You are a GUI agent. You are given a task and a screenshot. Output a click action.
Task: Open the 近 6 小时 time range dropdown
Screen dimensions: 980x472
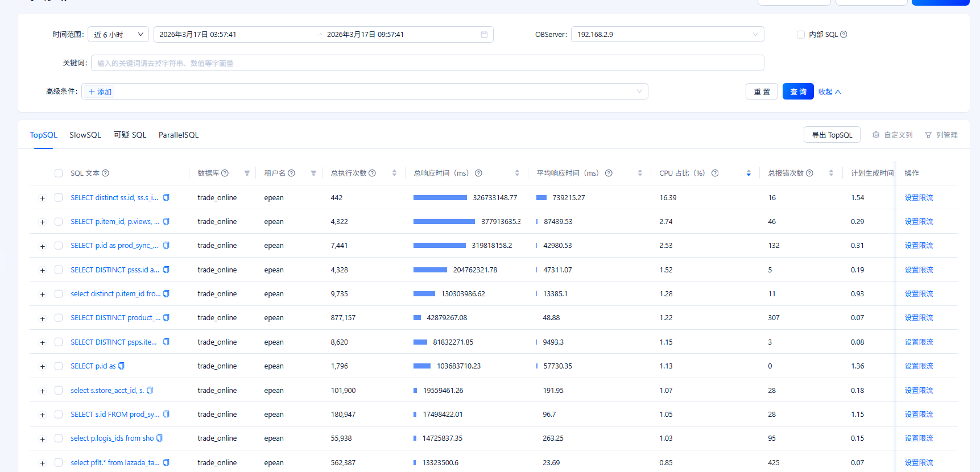pos(118,35)
